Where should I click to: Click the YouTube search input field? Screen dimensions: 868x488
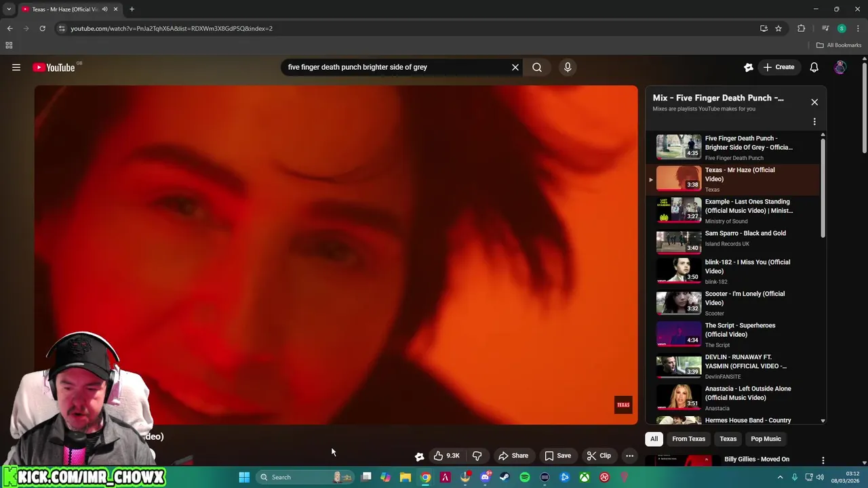pos(396,67)
